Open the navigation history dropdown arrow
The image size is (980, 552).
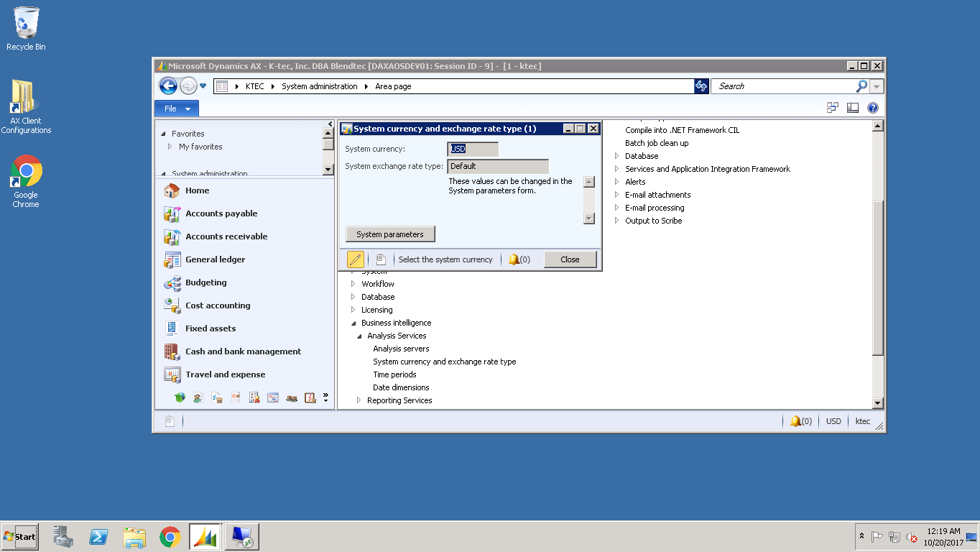point(203,86)
